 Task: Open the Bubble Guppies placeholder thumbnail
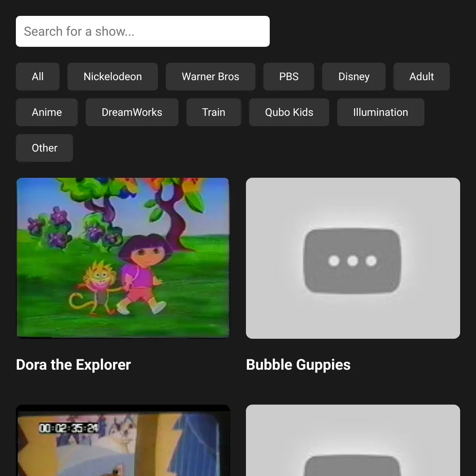point(353,258)
